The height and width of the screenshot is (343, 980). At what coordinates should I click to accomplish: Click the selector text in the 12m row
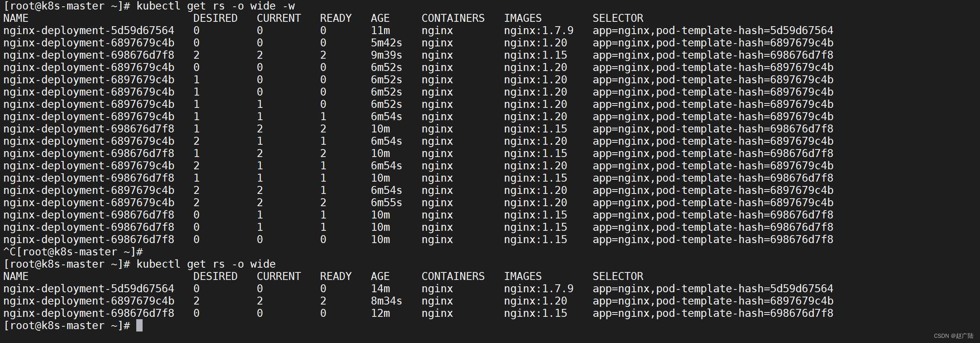[x=713, y=313]
